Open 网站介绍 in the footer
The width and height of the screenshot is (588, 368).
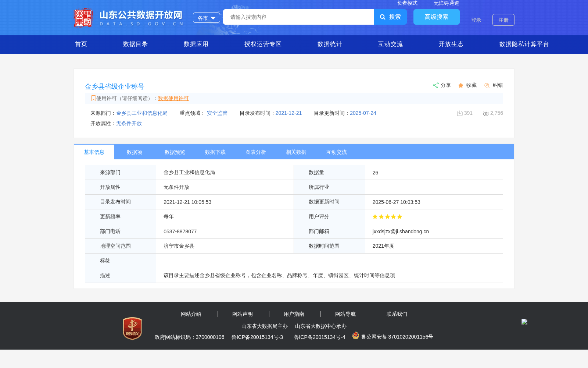pyautogui.click(x=191, y=314)
